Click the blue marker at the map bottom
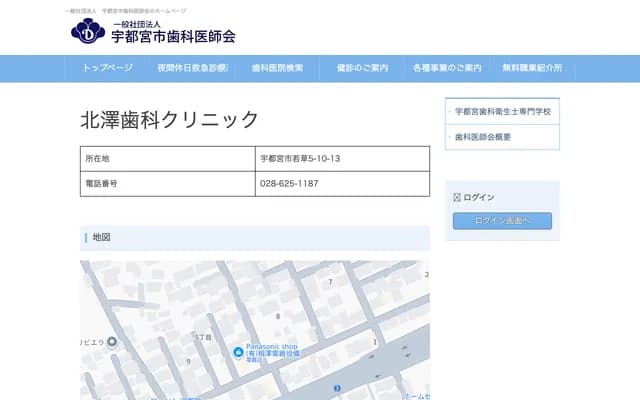The height and width of the screenshot is (400, 640). (337, 388)
